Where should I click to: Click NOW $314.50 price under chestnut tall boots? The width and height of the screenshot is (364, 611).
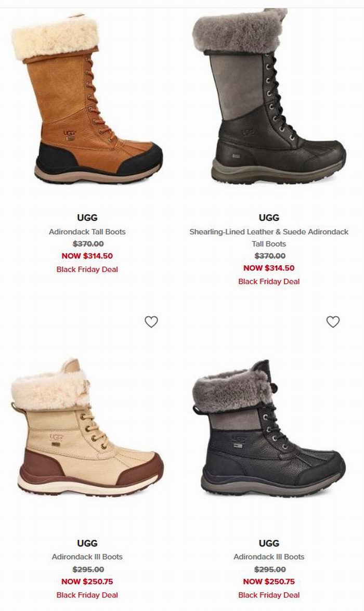click(87, 256)
